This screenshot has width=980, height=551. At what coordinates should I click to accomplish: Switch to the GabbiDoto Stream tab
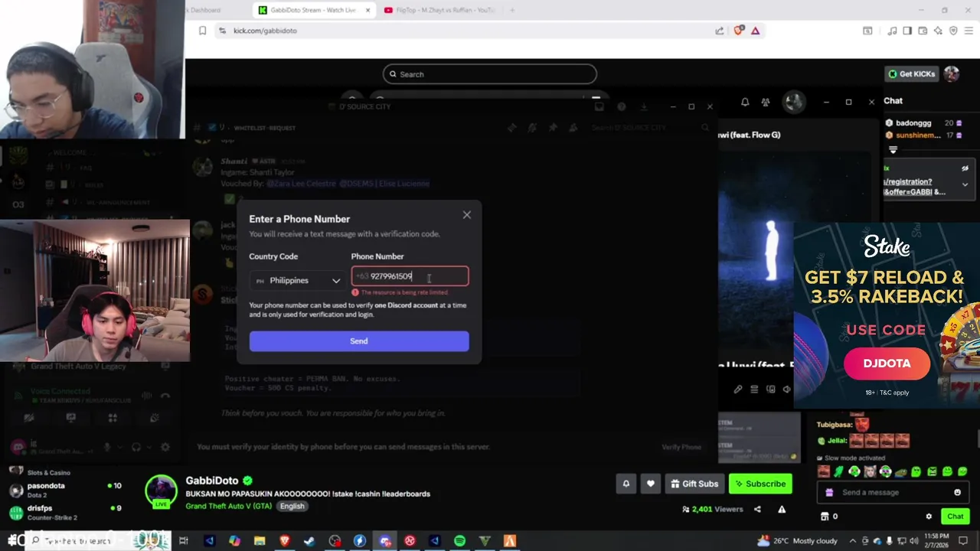coord(314,10)
